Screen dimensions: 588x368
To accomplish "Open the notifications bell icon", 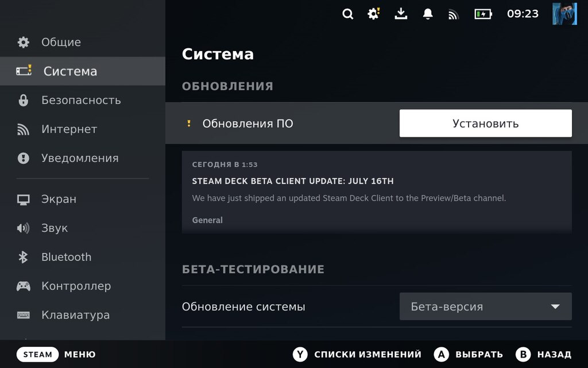I will 427,14.
